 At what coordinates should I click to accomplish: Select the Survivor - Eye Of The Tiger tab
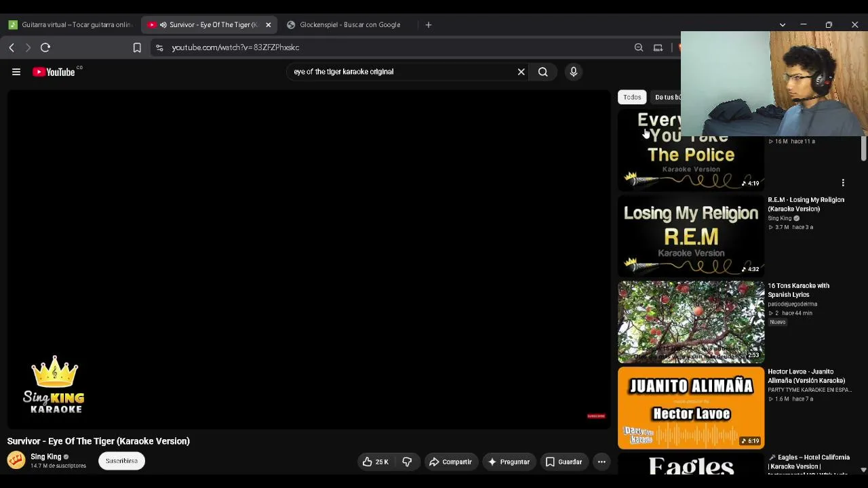(x=209, y=25)
